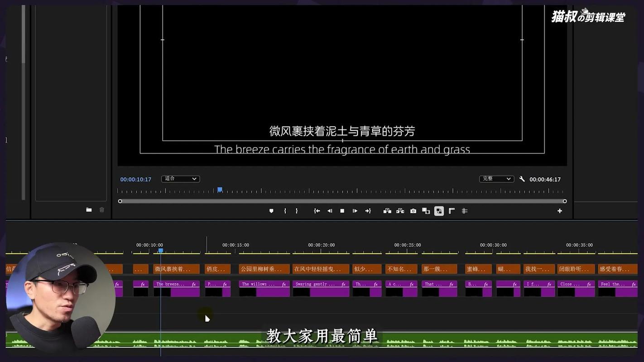Click the Go to In Point icon
This screenshot has height=362, width=644.
tap(317, 210)
